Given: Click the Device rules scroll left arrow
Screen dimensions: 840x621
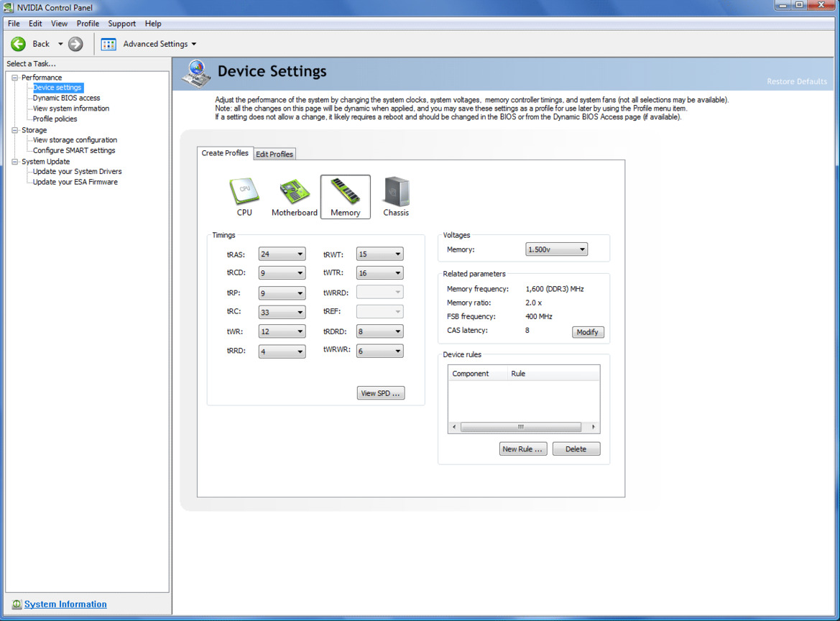Looking at the screenshot, I should pyautogui.click(x=454, y=427).
